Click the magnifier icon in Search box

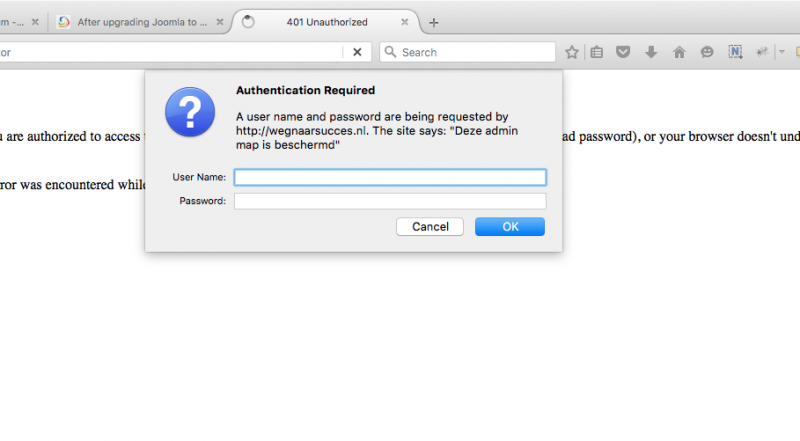pyautogui.click(x=390, y=52)
